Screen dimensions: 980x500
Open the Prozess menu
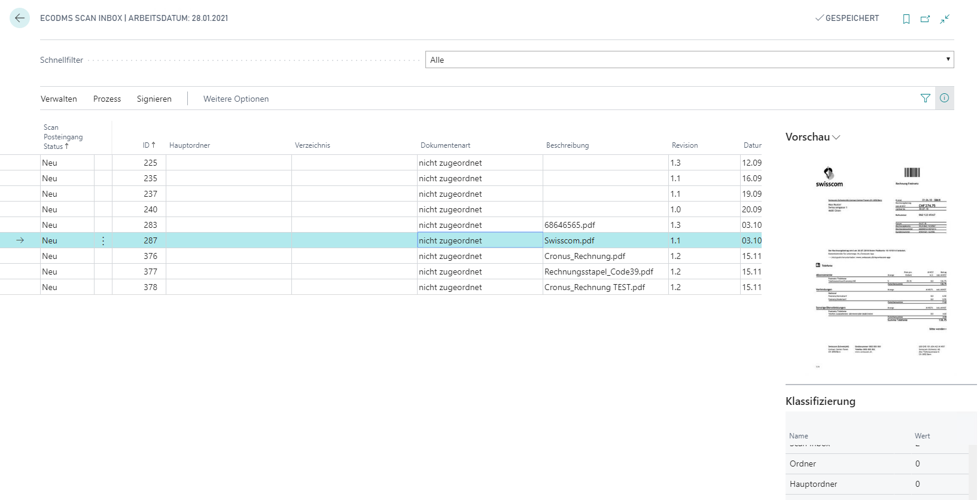(x=107, y=99)
